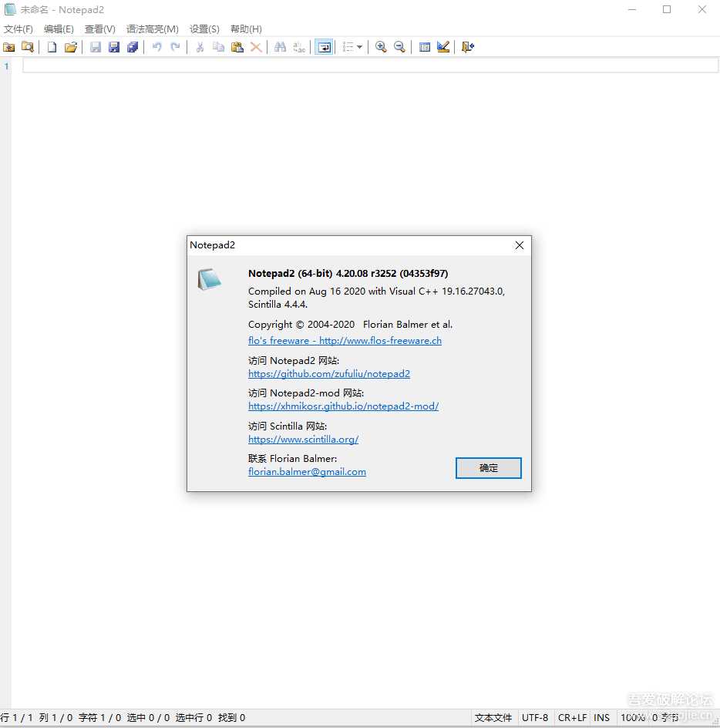Open the 编辑(E) menu
This screenshot has height=728, width=720.
(x=59, y=29)
